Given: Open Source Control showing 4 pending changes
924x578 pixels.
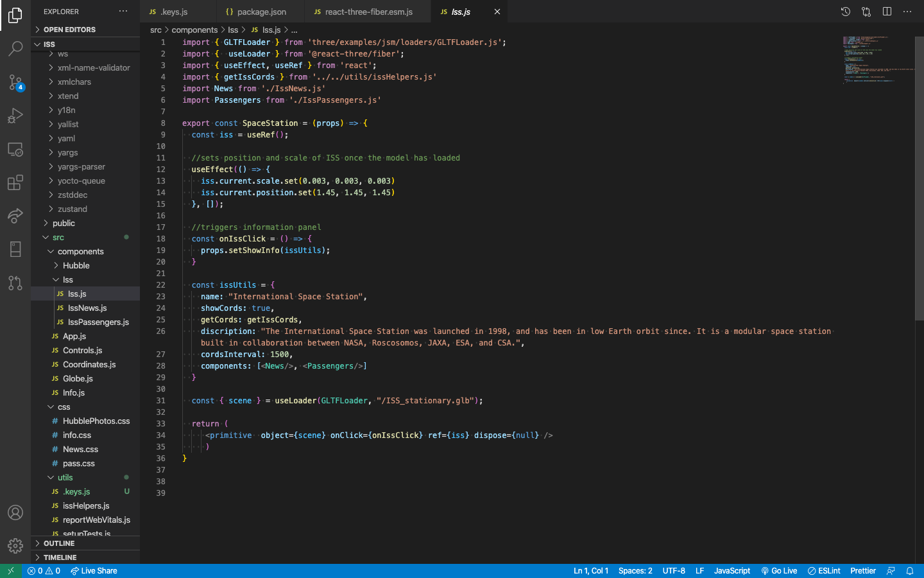Looking at the screenshot, I should (x=15, y=82).
